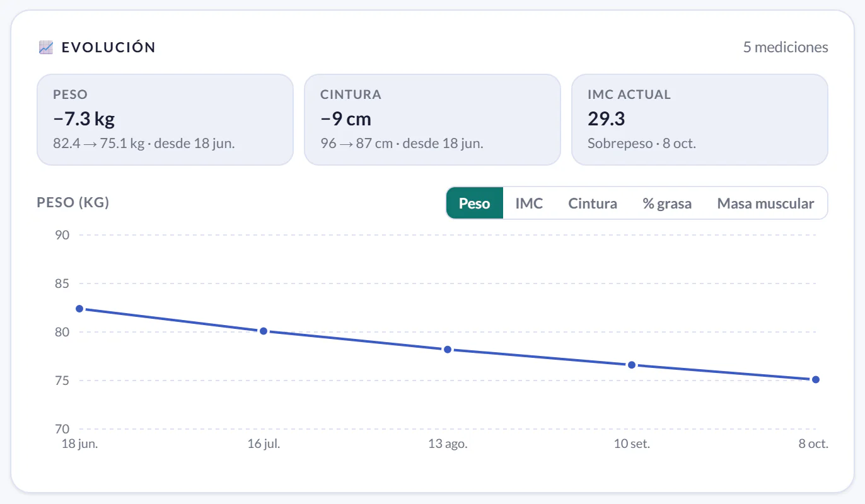Select the 16 jul. data point

tap(264, 331)
